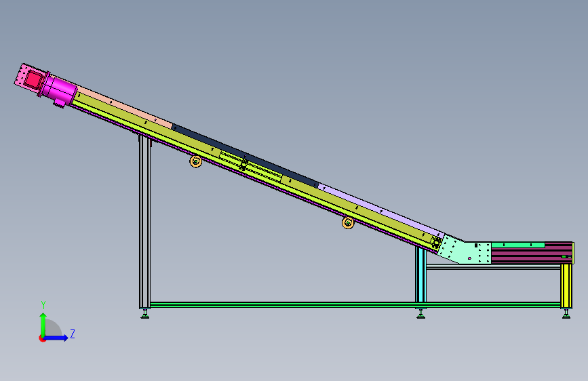Select the tall gray left support leg
588x381 pixels.
coord(144,222)
